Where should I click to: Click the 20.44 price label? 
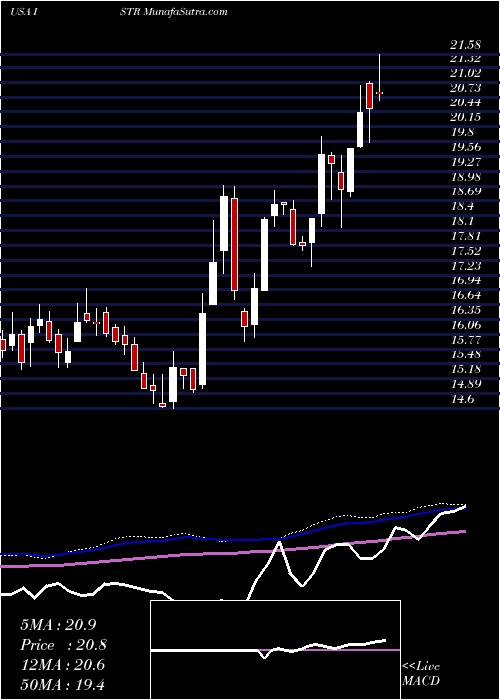[466, 102]
